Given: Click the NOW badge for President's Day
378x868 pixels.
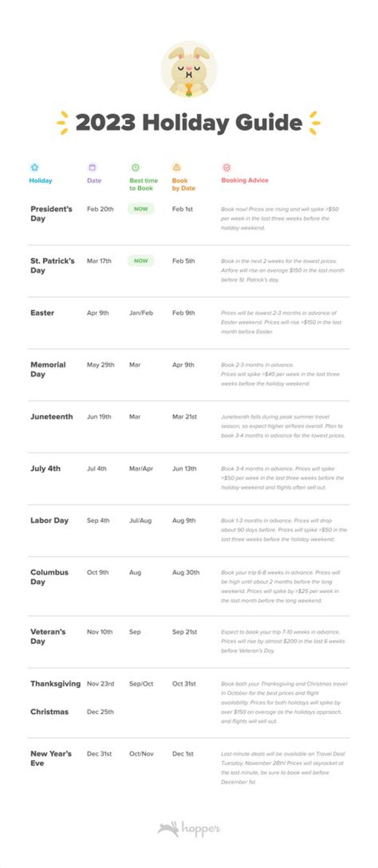Looking at the screenshot, I should 141,209.
